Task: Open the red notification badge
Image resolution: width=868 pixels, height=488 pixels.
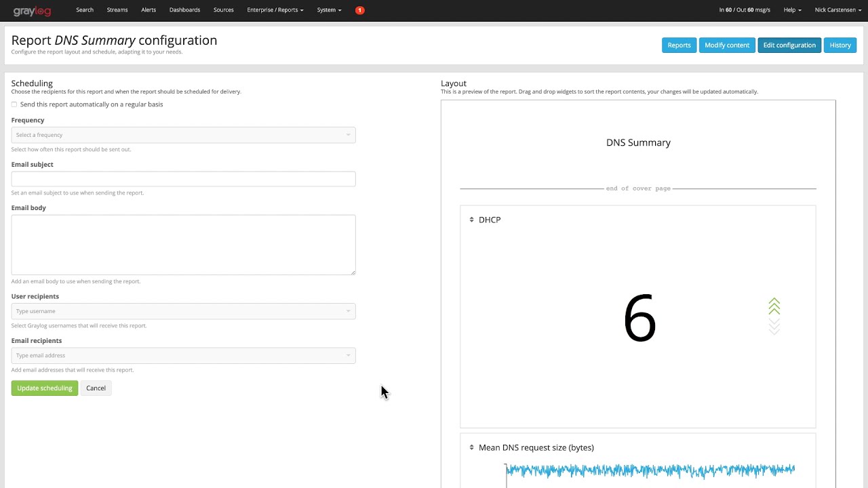Action: [359, 10]
